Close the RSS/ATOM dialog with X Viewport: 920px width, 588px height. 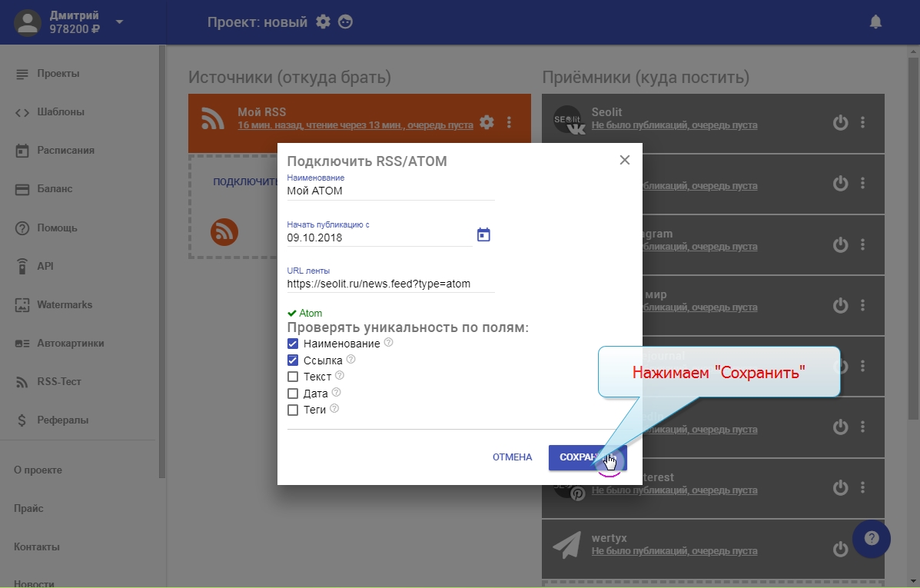click(625, 160)
